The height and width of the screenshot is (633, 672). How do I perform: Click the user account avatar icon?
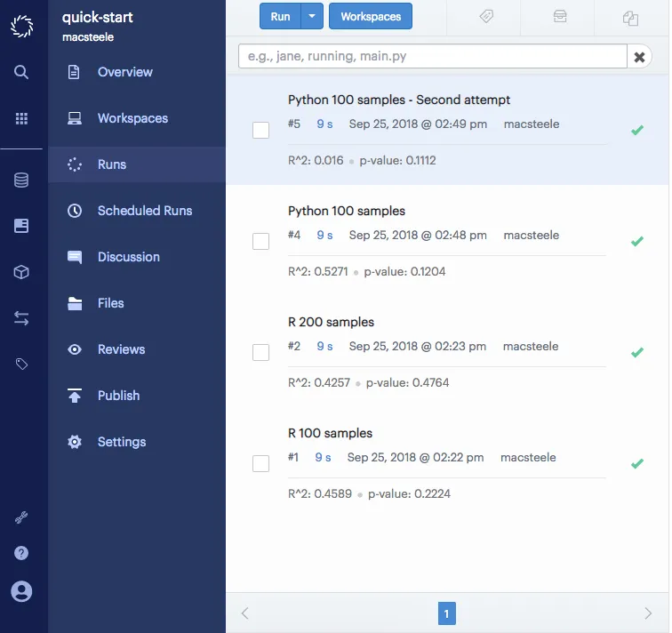point(21,591)
